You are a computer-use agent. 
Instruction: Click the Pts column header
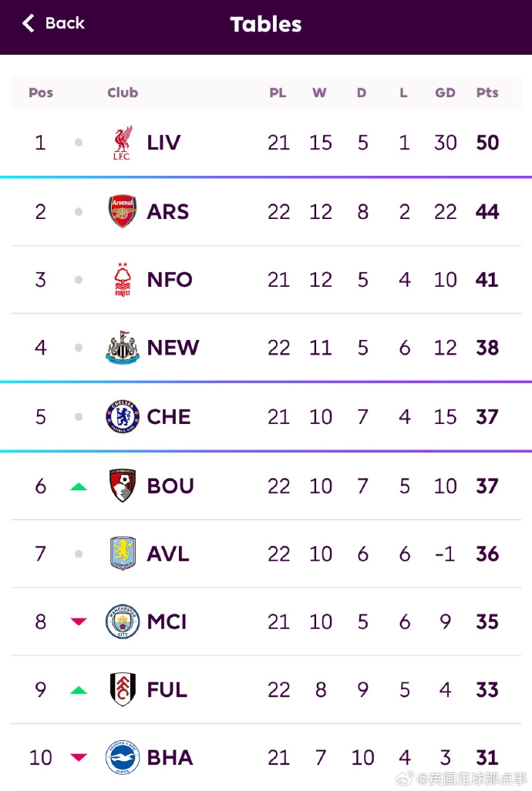coord(487,93)
